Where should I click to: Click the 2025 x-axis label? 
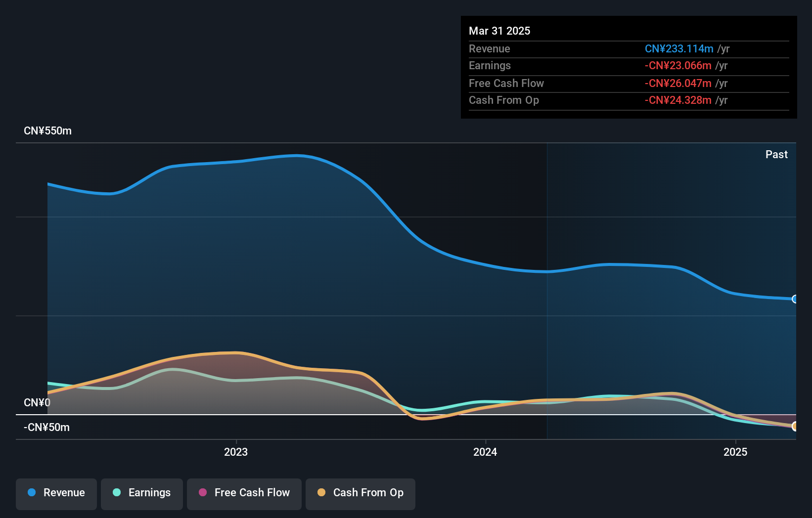click(x=735, y=452)
